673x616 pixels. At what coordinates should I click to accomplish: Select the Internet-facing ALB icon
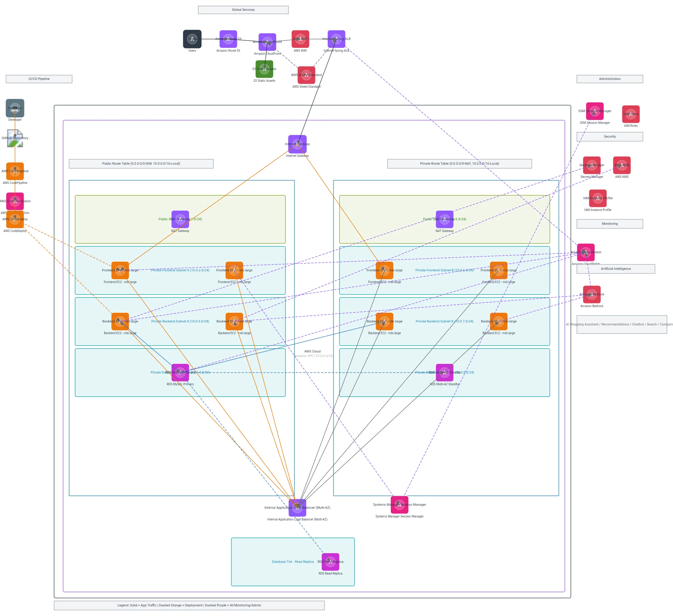(336, 39)
